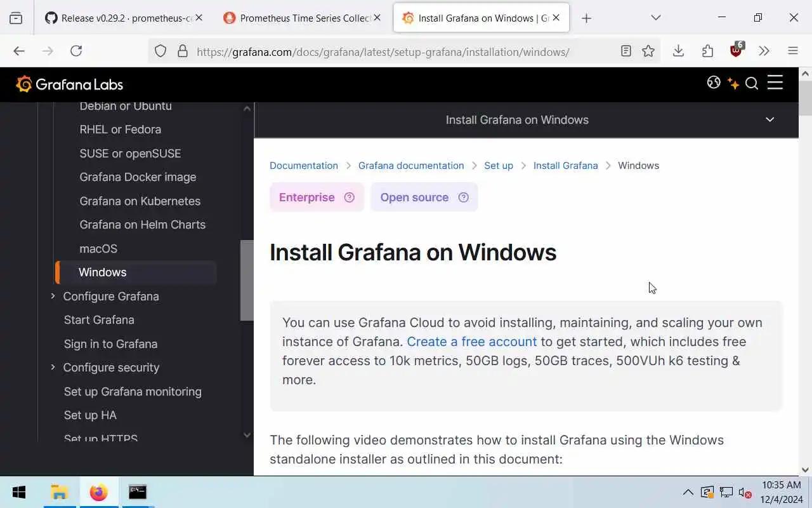812x508 pixels.
Task: Open the taskbar volume control
Action: 745,493
